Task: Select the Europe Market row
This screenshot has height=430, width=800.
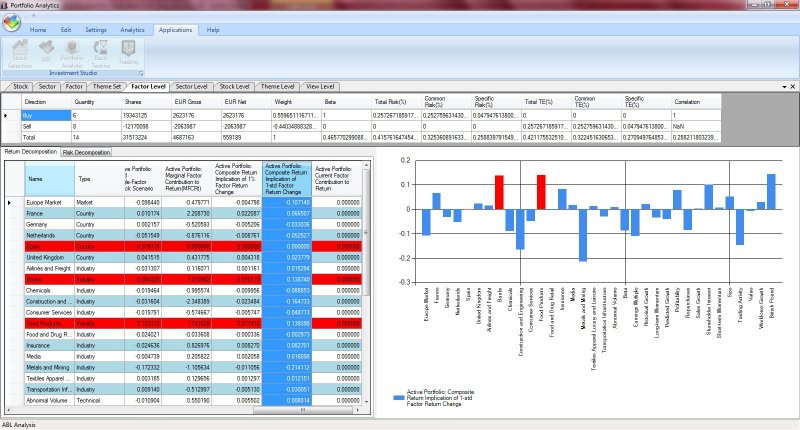Action: tap(184, 203)
